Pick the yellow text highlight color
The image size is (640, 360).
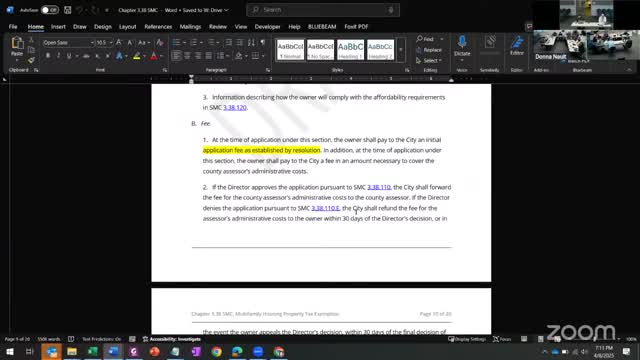137,56
